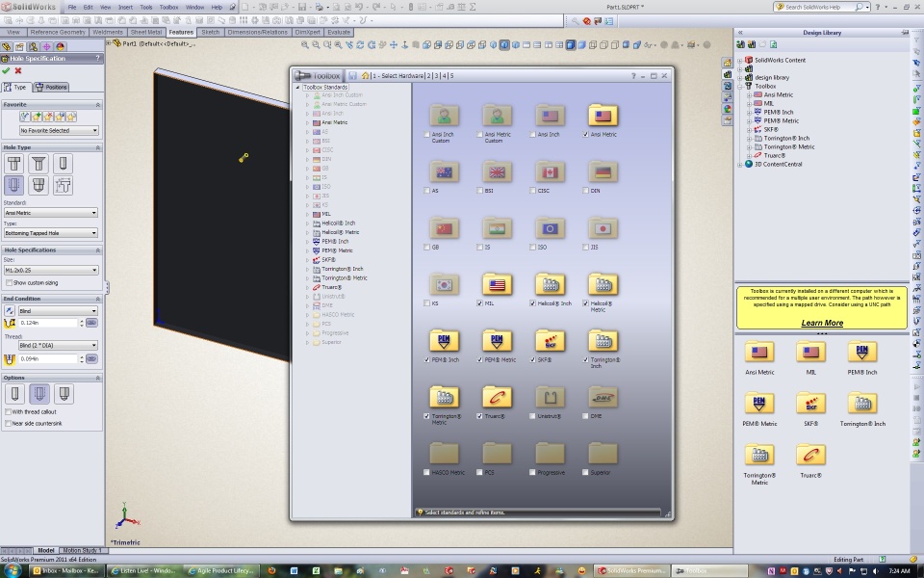Enable the With thread callout checkbox
924x578 pixels.
pyautogui.click(x=9, y=411)
